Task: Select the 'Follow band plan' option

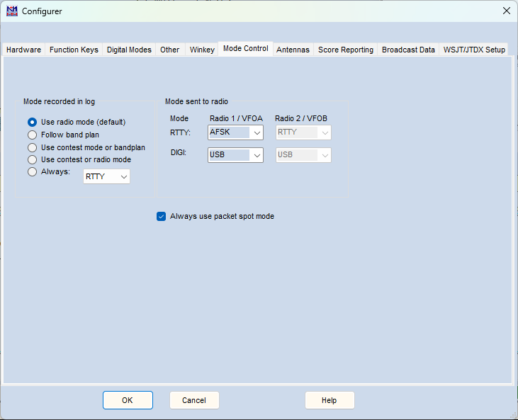Action: (x=33, y=135)
